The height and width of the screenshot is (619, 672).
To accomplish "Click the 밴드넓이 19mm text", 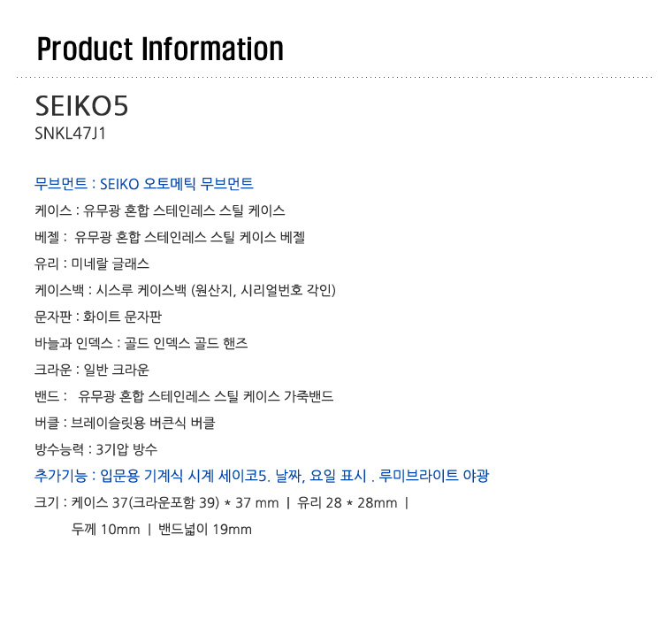I will click(205, 530).
